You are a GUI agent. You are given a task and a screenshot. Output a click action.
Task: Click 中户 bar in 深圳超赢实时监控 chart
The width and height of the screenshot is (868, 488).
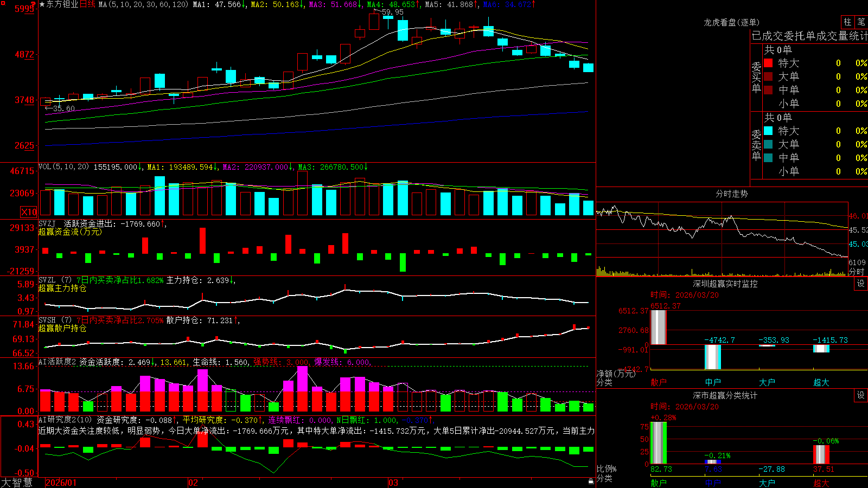(x=713, y=357)
